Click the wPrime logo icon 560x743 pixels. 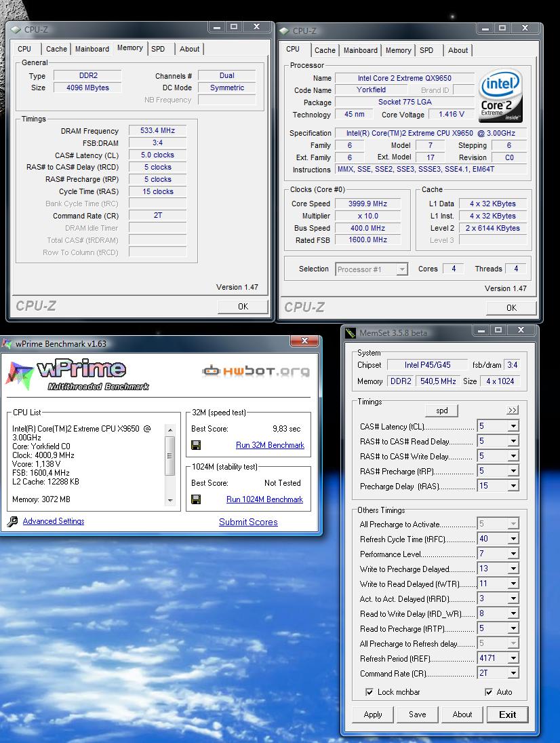point(20,376)
